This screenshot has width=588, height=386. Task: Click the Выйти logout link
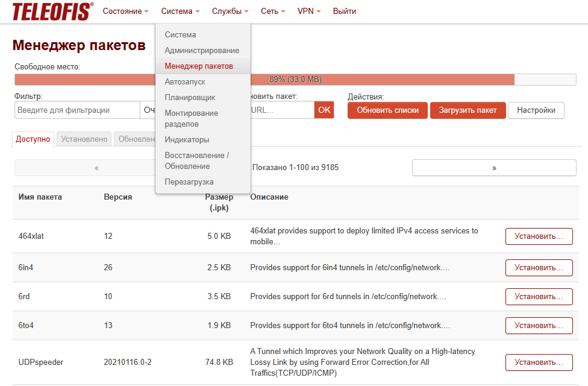click(x=344, y=11)
